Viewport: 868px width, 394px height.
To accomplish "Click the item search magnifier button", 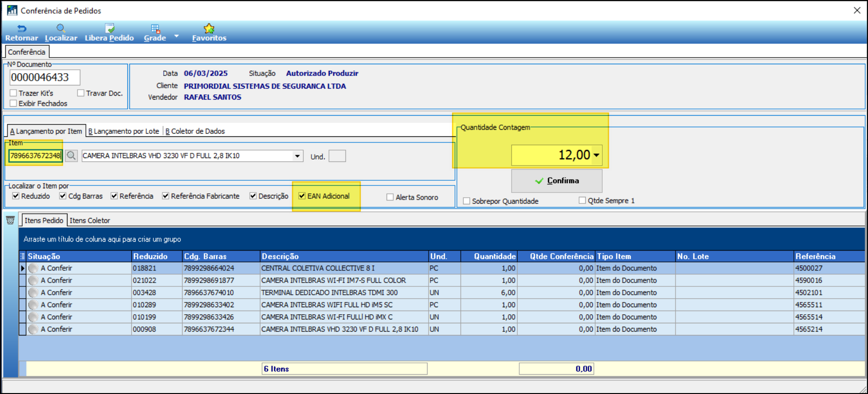I will [x=71, y=156].
